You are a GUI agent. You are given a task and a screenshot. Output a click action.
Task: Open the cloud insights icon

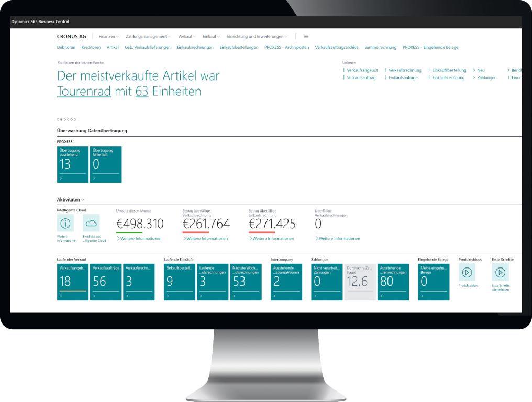91,223
